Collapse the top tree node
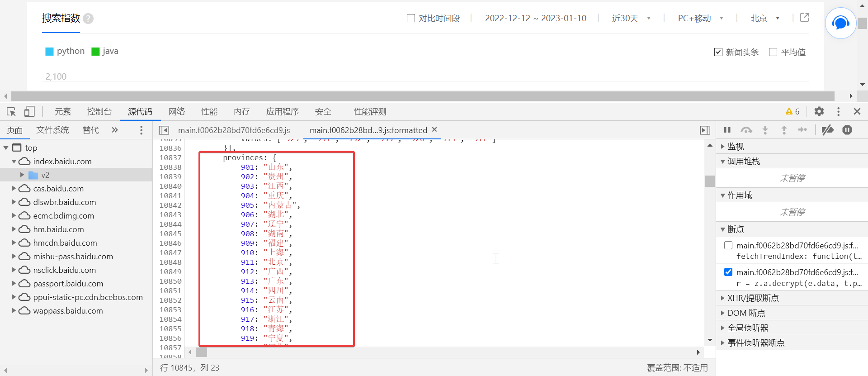868x376 pixels. (x=6, y=148)
